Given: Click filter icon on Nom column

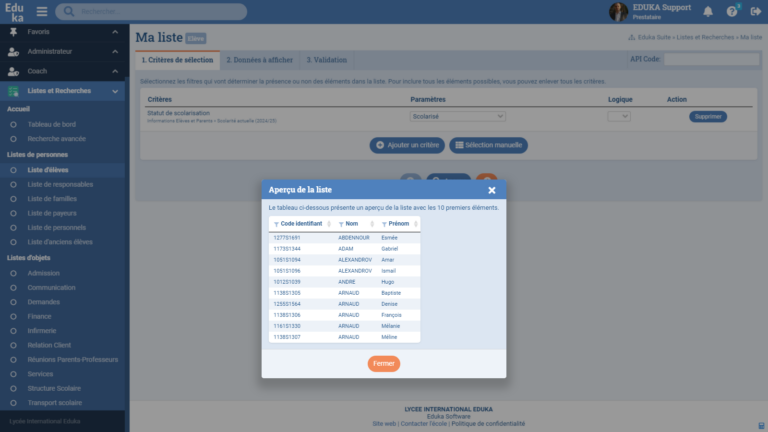Looking at the screenshot, I should (x=341, y=224).
